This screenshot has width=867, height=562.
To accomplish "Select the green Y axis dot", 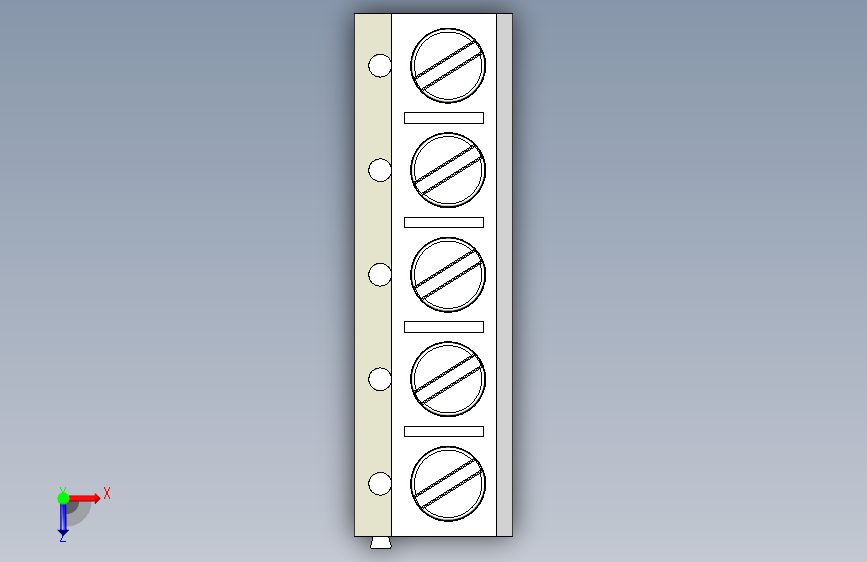I will (x=63, y=498).
